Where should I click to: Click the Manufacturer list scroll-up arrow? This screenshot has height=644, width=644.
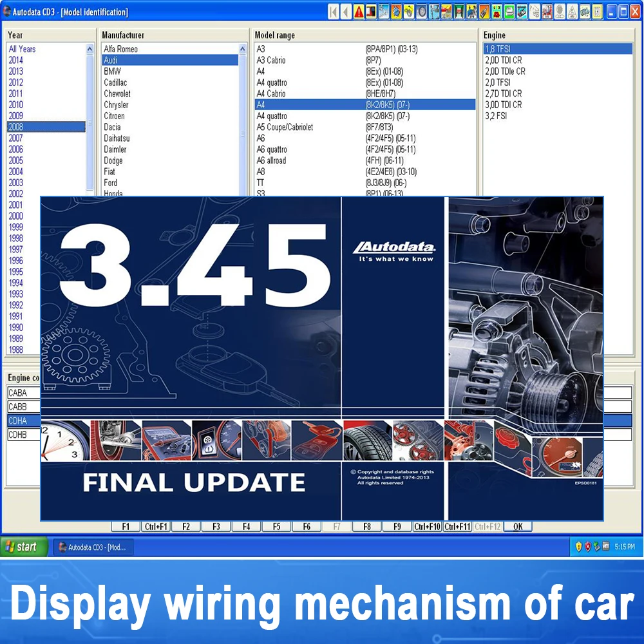(242, 48)
